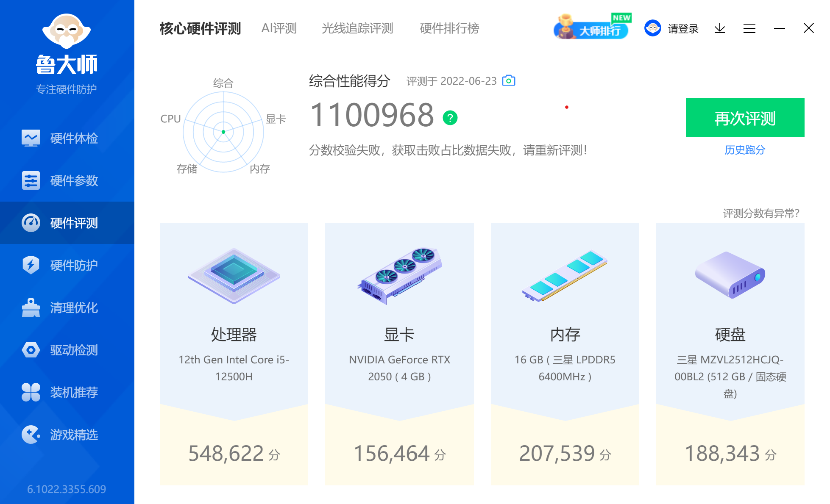Viewport: 830px width, 504px height.
Task: Click the 硬盘 card title
Action: 730,335
